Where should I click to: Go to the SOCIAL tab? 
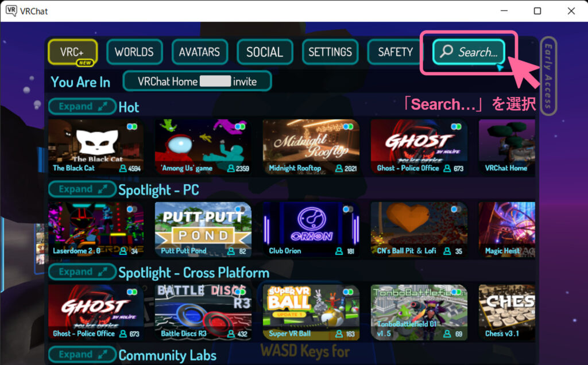[265, 52]
